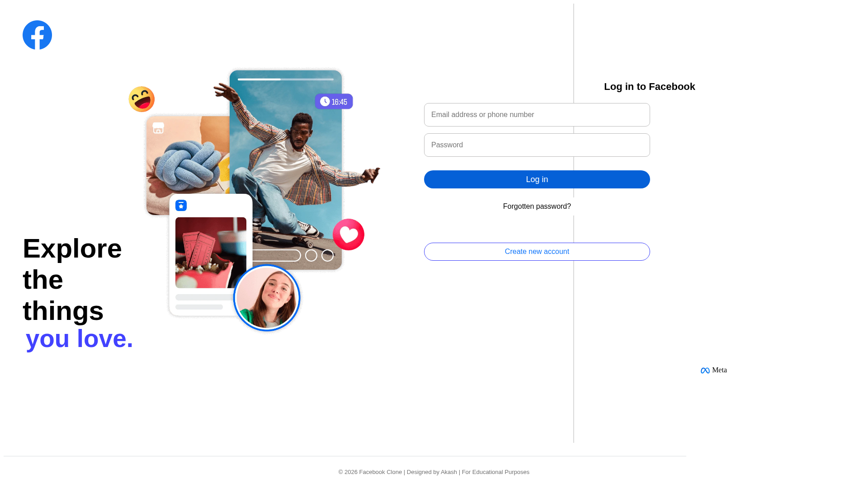Click the 'you love.' purple text

(80, 338)
